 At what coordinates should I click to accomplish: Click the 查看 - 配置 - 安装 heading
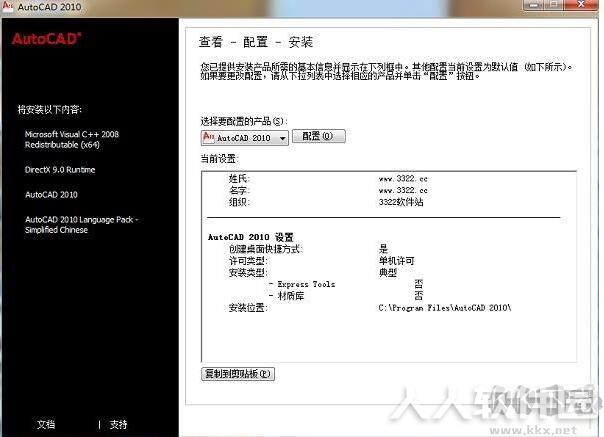click(x=256, y=42)
